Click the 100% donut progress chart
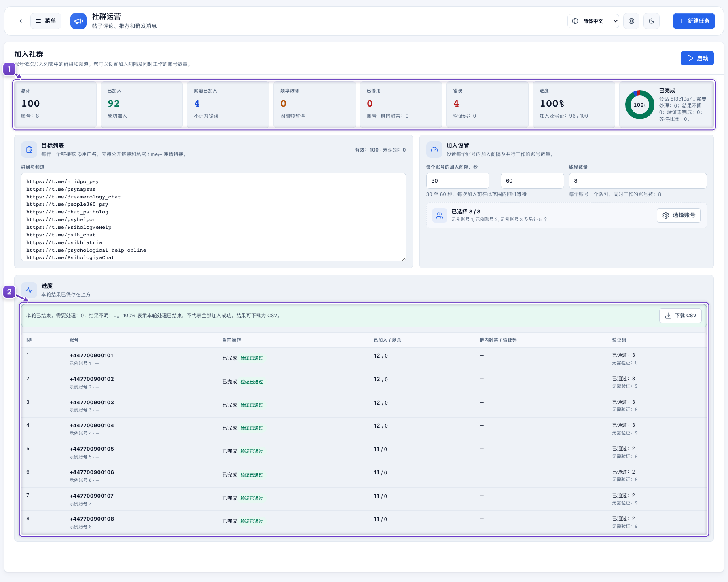 tap(640, 105)
